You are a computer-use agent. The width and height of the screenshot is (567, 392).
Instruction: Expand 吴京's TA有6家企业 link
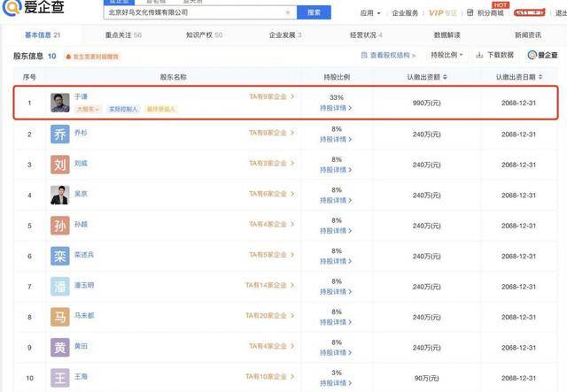pos(272,194)
